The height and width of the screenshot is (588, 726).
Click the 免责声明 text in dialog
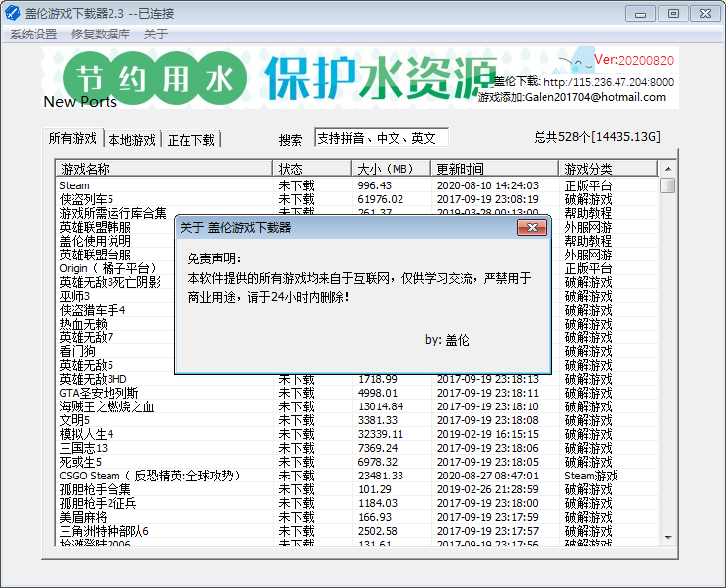pyautogui.click(x=214, y=258)
